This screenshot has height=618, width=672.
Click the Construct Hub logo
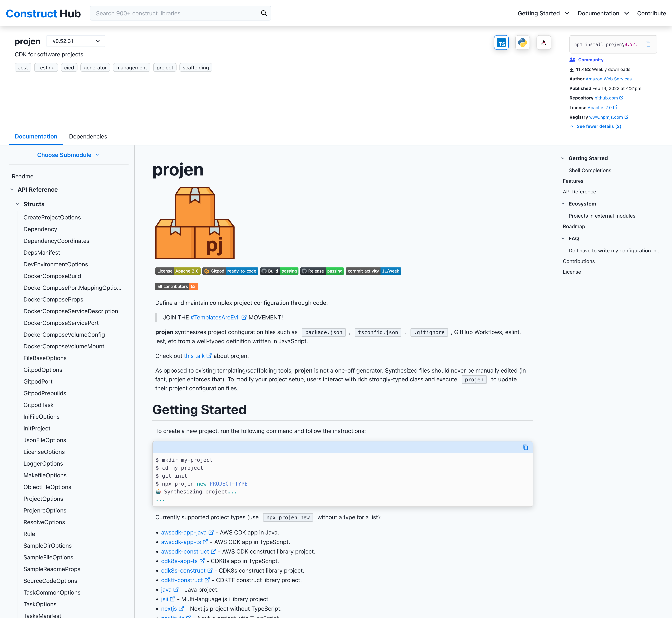(43, 13)
